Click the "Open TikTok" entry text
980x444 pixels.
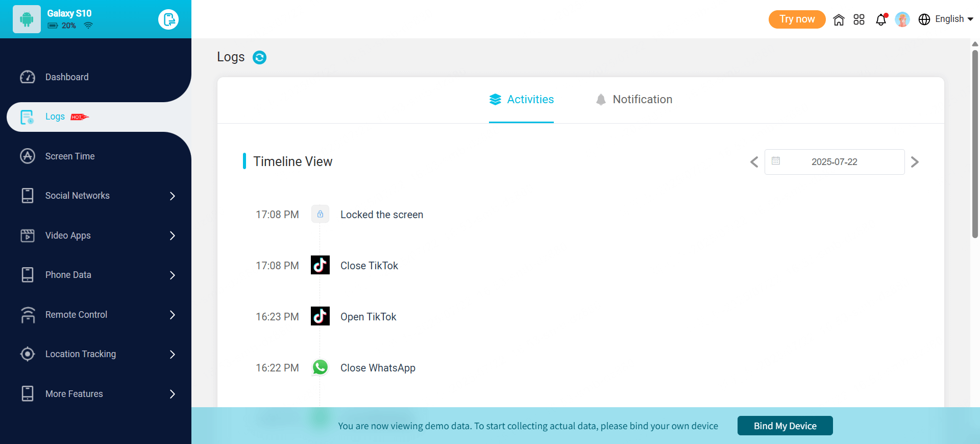click(368, 317)
